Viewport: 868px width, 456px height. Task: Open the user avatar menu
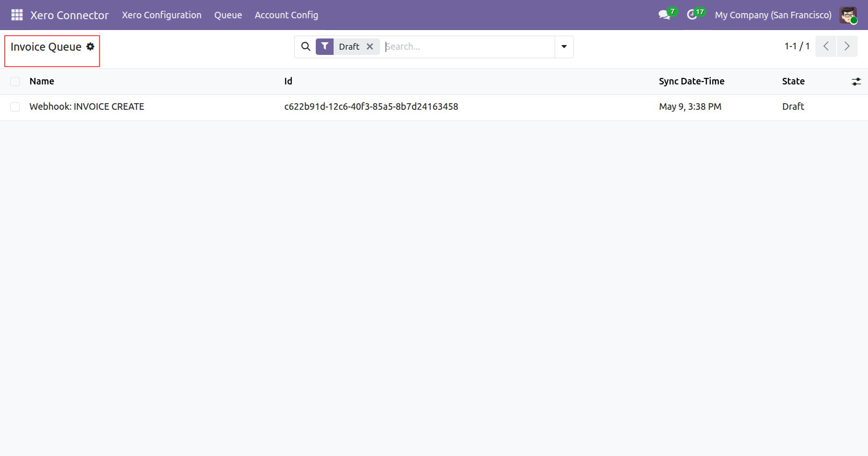point(848,15)
